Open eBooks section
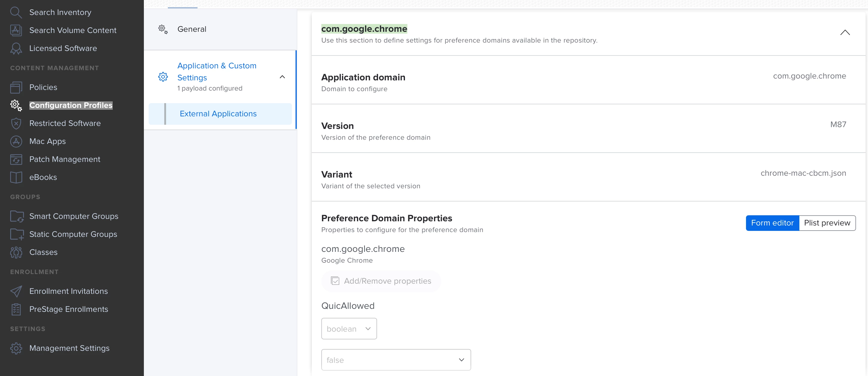This screenshot has height=376, width=868. click(43, 177)
